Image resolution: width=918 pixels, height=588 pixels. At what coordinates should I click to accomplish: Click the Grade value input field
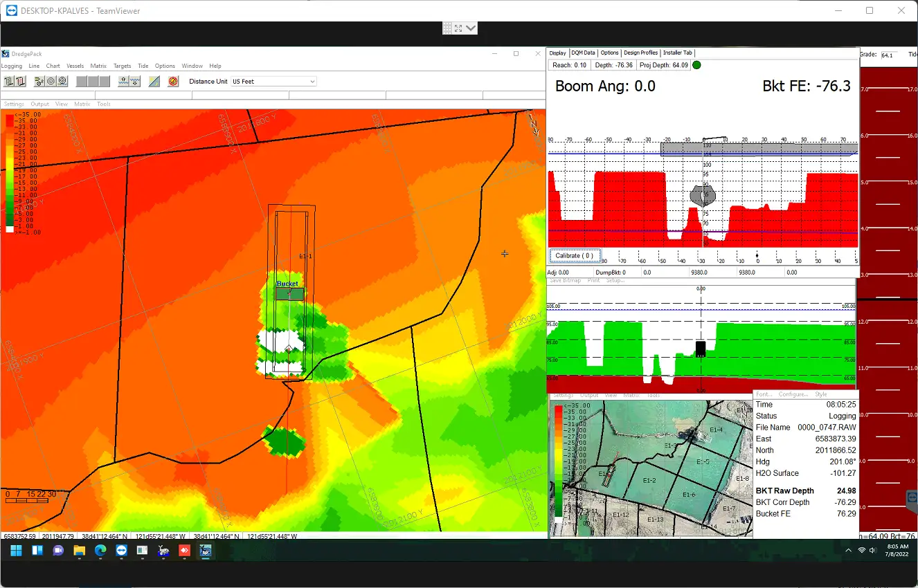pos(888,55)
